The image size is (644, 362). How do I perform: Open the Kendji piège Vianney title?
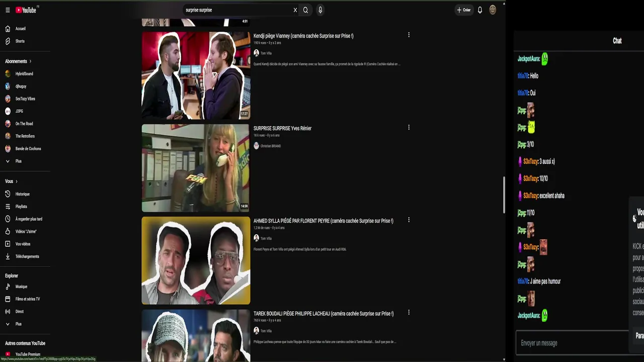click(303, 36)
